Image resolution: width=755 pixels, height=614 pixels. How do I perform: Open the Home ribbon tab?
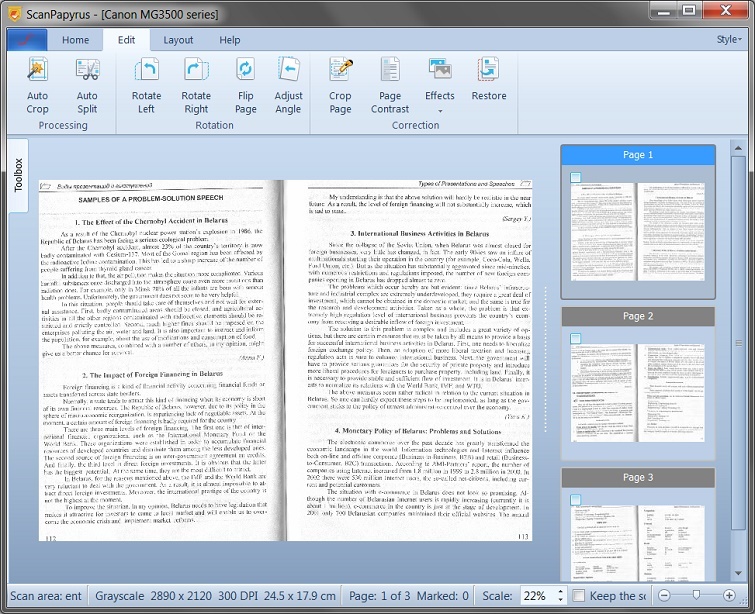pos(75,40)
